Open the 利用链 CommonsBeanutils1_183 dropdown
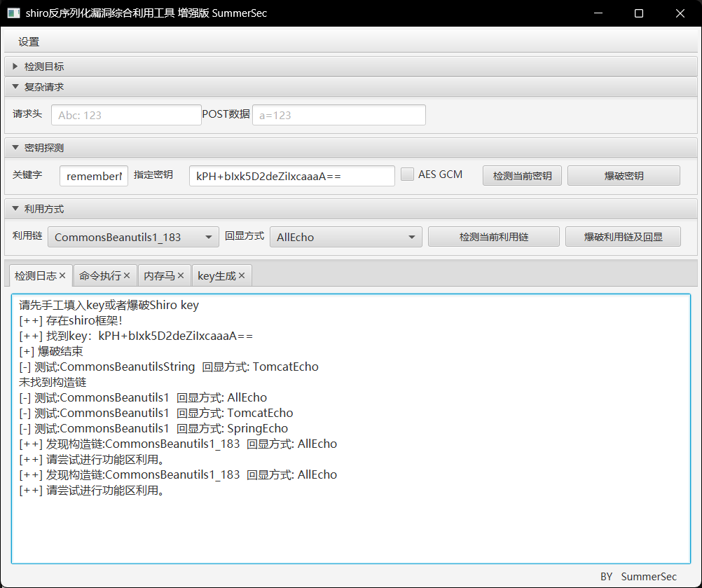The height and width of the screenshot is (588, 702). (133, 237)
